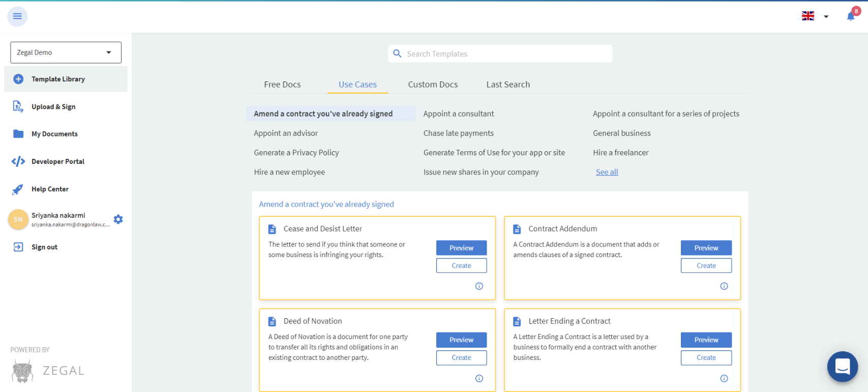Viewport: 868px width, 392px height.
Task: Click the Sriyanka nakarmi user name
Action: [58, 215]
